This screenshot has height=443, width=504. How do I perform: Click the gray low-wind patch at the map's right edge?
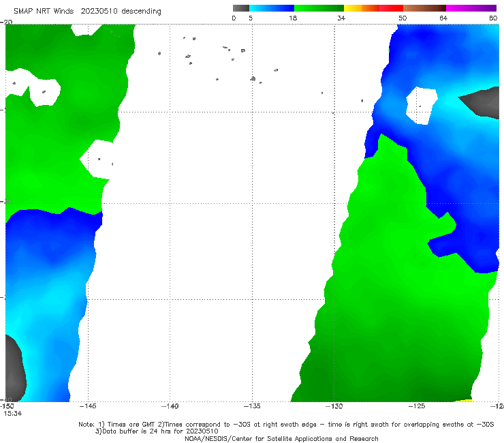[x=484, y=102]
